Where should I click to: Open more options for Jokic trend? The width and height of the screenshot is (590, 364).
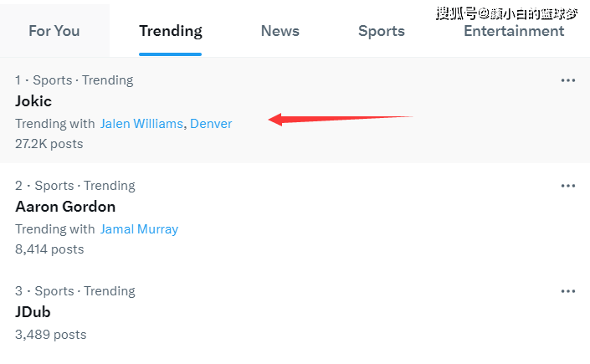567,80
